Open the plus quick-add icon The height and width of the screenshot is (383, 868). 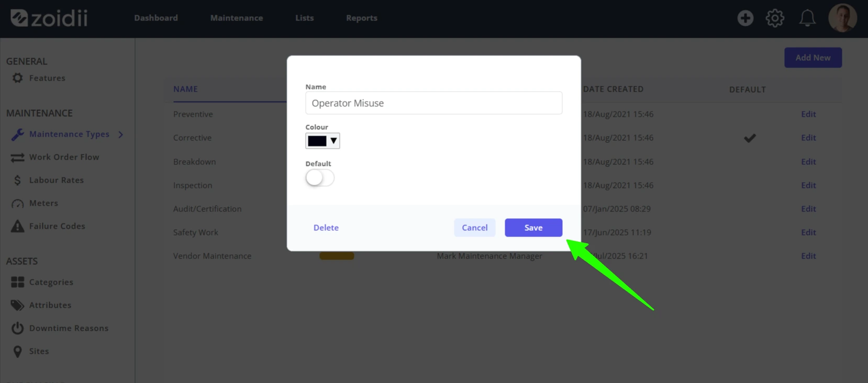click(745, 18)
